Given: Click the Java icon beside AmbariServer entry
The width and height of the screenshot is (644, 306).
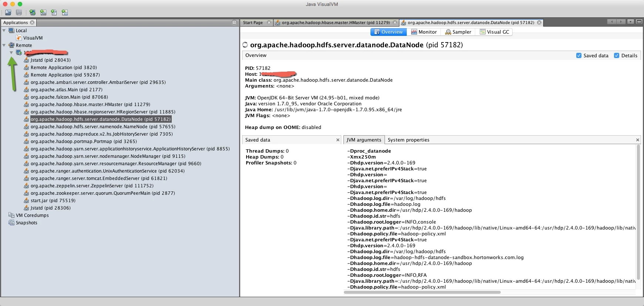Looking at the screenshot, I should click(x=26, y=82).
